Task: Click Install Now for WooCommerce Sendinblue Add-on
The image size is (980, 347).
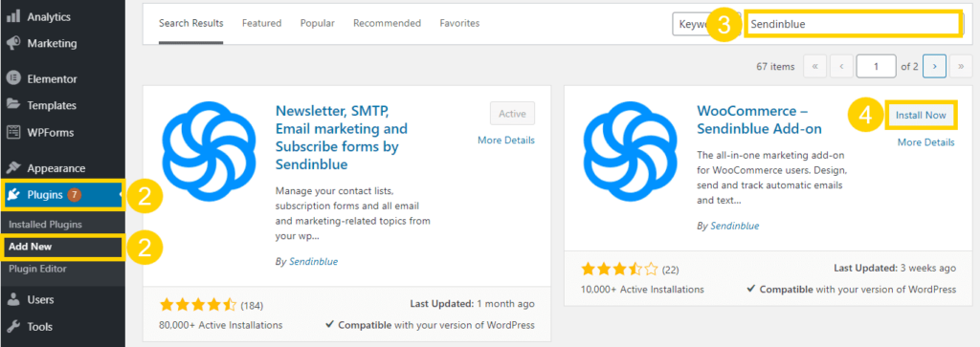Action: [921, 116]
